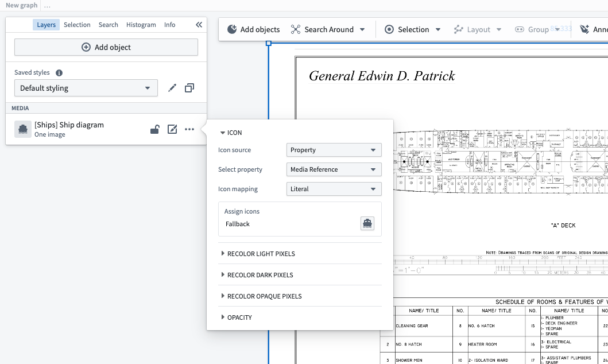608x364 pixels.
Task: Open more options for Ship diagram layer
Action: click(189, 130)
